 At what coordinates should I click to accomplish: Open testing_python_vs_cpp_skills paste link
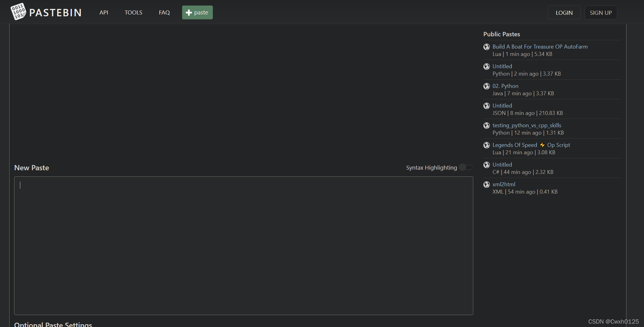527,125
